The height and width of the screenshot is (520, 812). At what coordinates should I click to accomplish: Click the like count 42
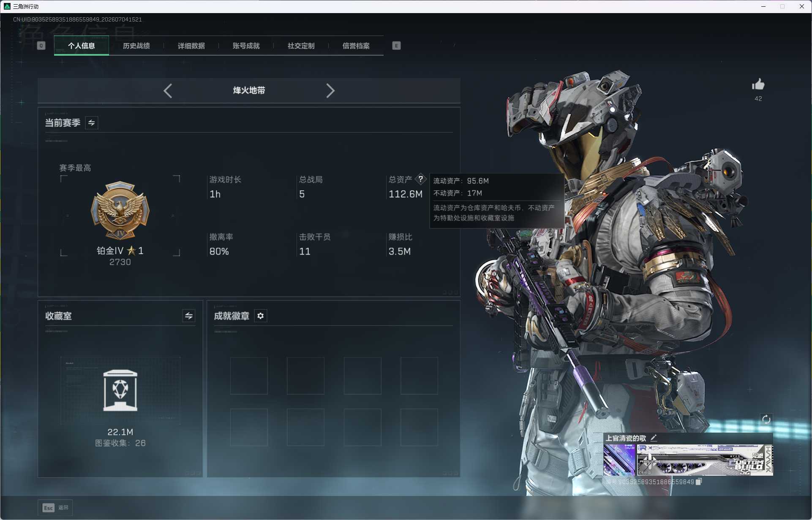click(758, 99)
